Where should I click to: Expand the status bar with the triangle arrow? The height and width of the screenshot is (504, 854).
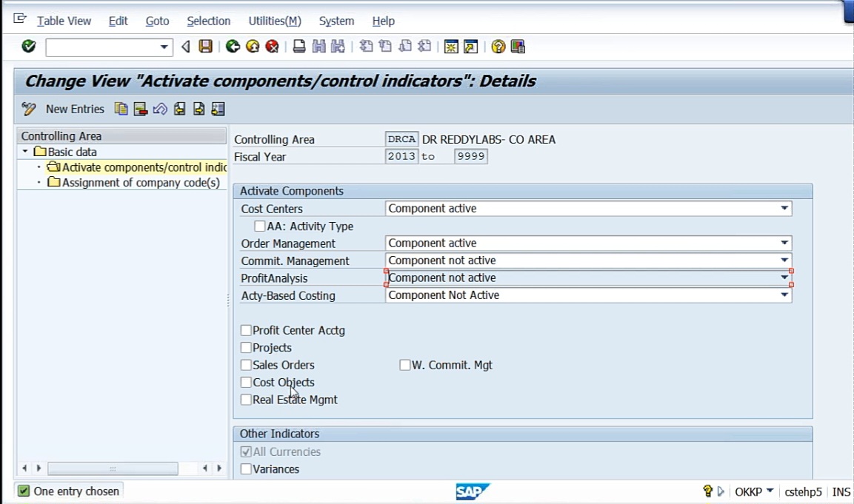click(x=721, y=491)
